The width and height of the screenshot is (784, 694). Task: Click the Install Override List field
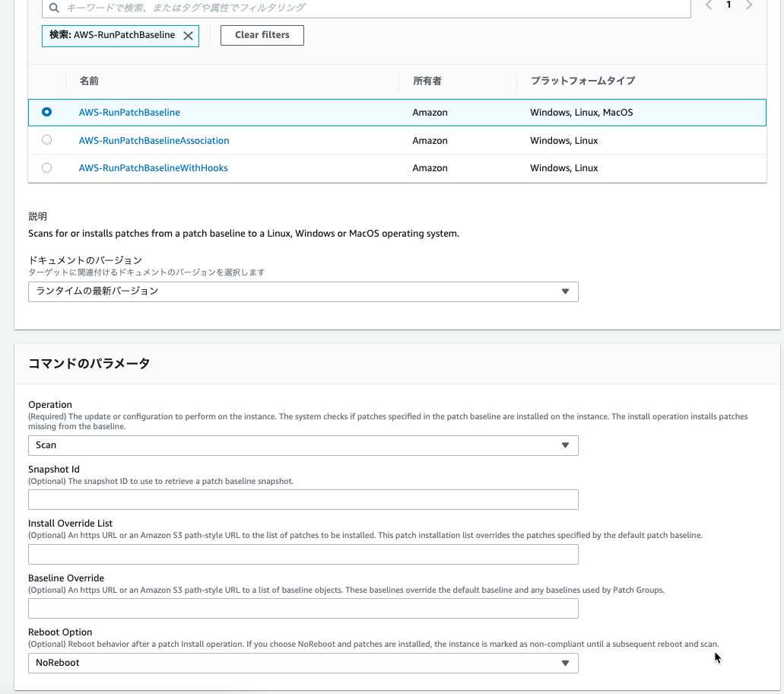click(303, 555)
